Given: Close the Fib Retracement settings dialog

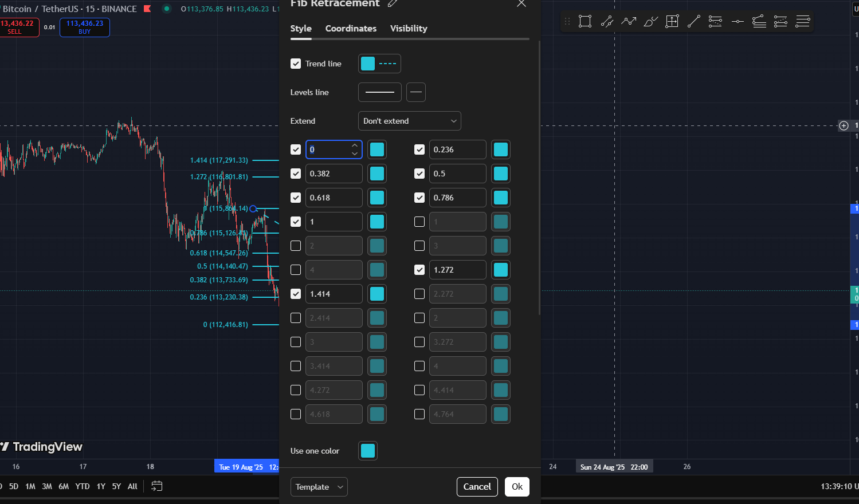Looking at the screenshot, I should click(x=521, y=3).
